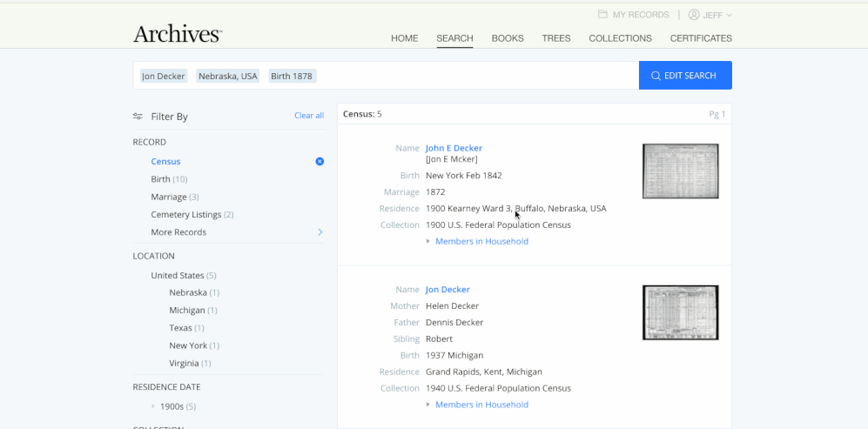The image size is (868, 429).
Task: Remove the Census filter with blue X
Action: [320, 162]
